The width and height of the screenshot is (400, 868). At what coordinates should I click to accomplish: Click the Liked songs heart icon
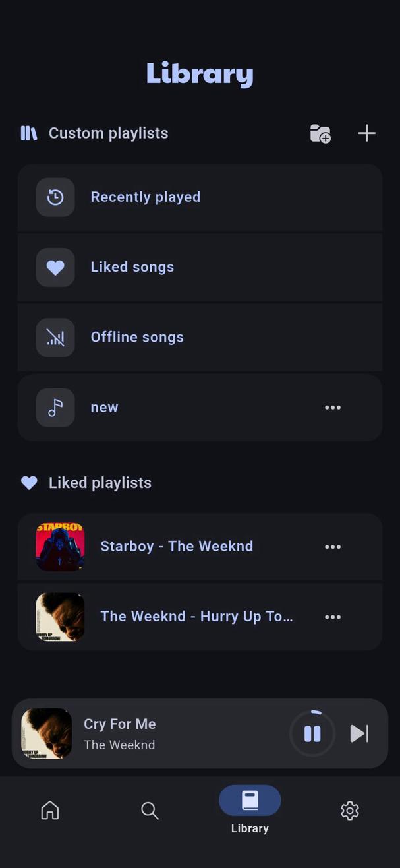point(55,267)
